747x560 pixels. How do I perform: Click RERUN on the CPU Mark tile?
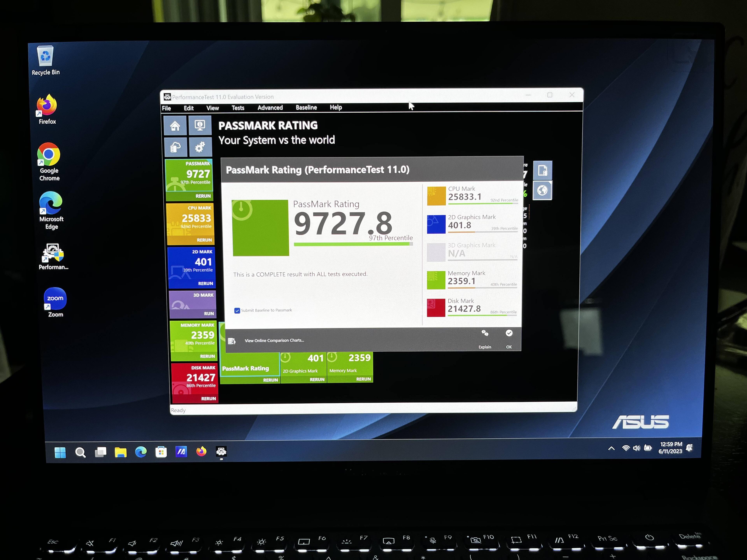(x=204, y=240)
